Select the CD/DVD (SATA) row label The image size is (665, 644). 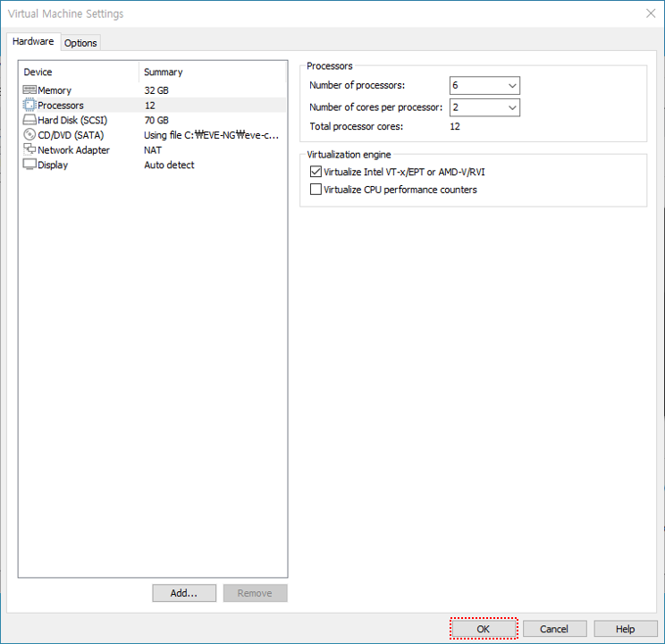pyautogui.click(x=71, y=135)
